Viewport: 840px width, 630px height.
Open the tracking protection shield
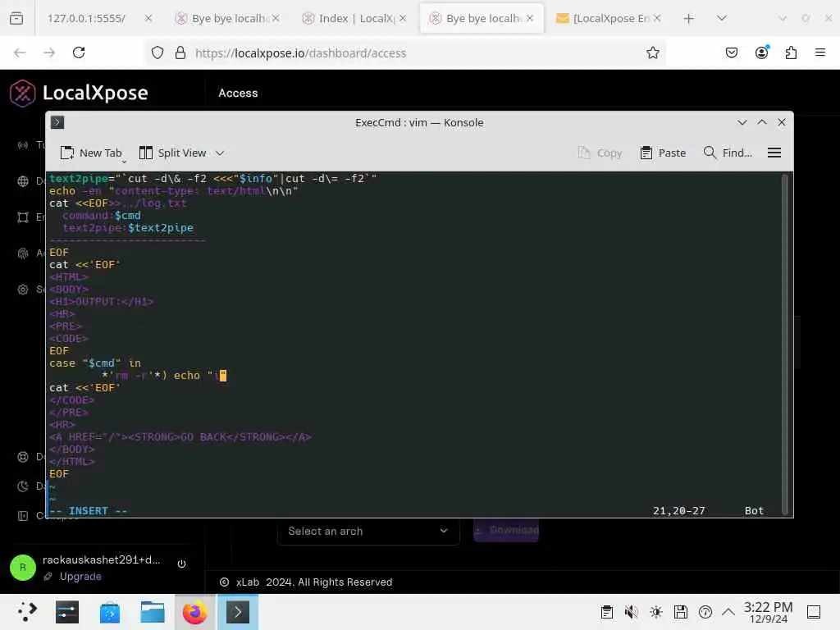157,52
